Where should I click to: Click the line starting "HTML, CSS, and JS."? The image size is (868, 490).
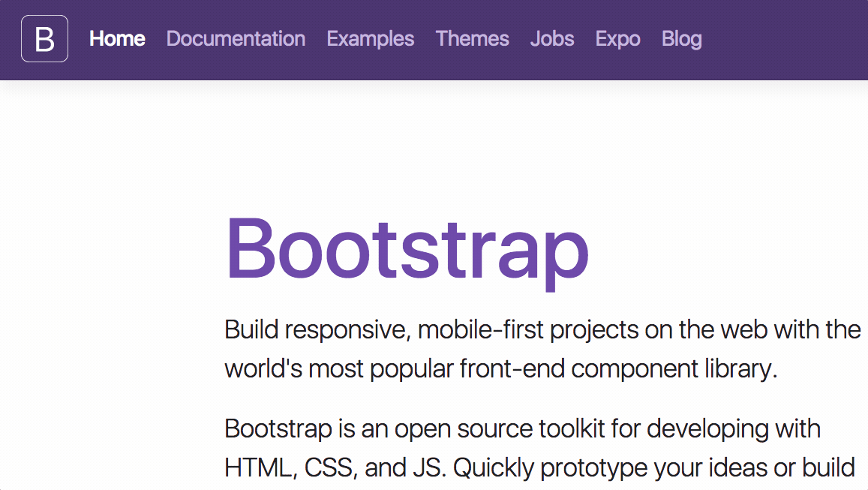(x=539, y=467)
